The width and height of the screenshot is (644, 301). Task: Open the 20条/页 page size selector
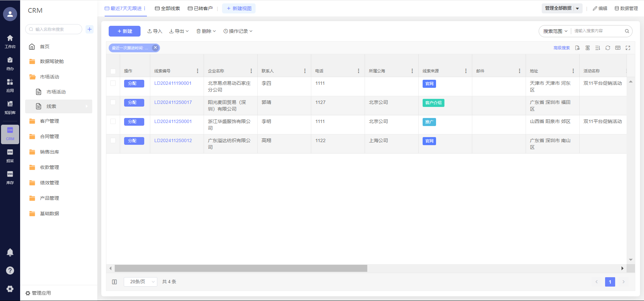[140, 282]
